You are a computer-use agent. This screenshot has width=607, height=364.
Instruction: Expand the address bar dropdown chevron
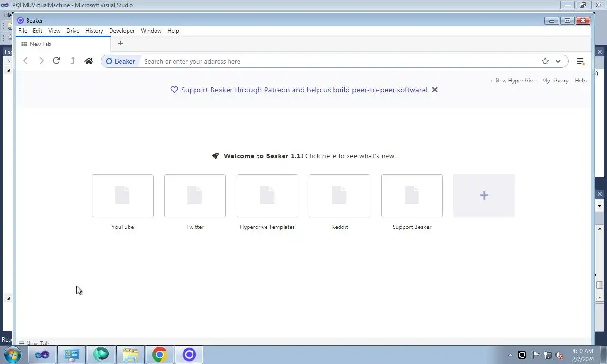(x=558, y=61)
